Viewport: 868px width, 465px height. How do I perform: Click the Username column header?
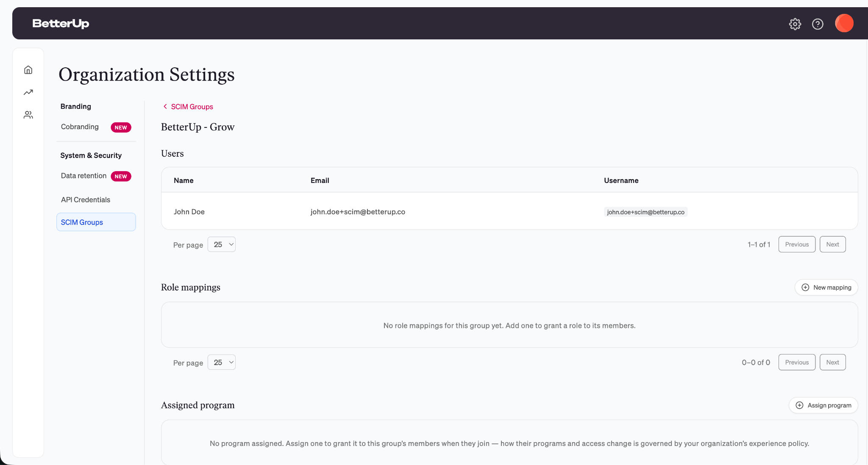pyautogui.click(x=621, y=180)
